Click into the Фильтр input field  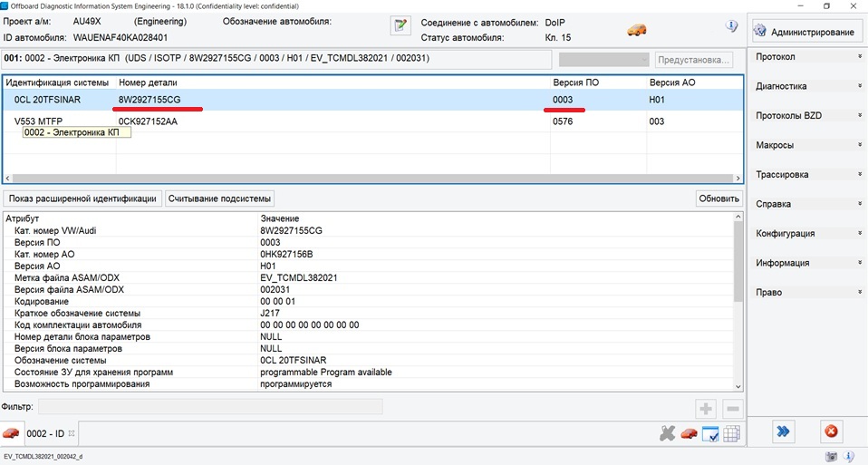(210, 406)
